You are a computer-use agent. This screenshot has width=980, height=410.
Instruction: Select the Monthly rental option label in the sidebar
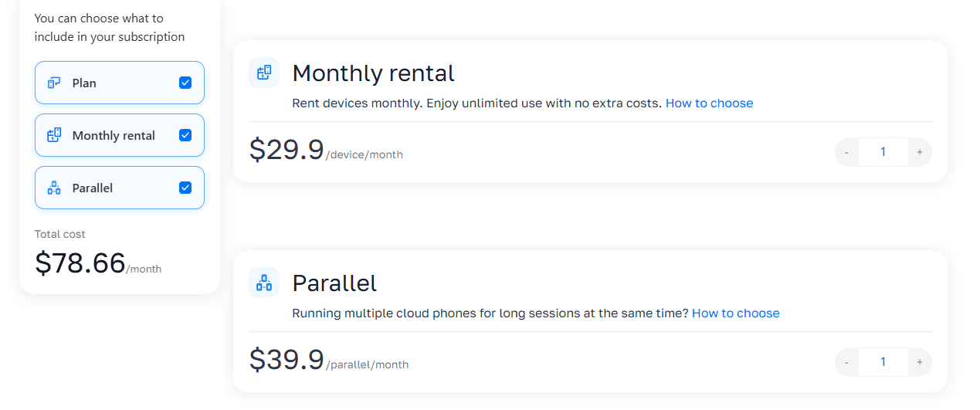pos(114,135)
